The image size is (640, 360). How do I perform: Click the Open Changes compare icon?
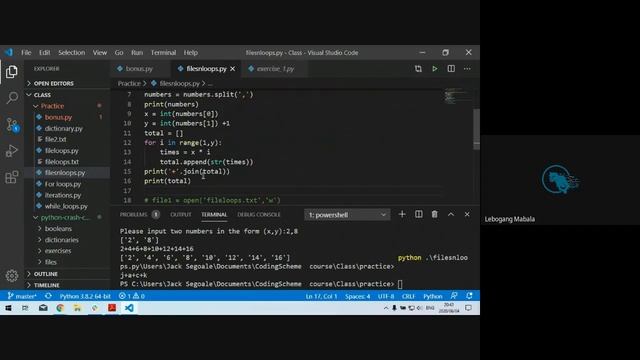418,69
